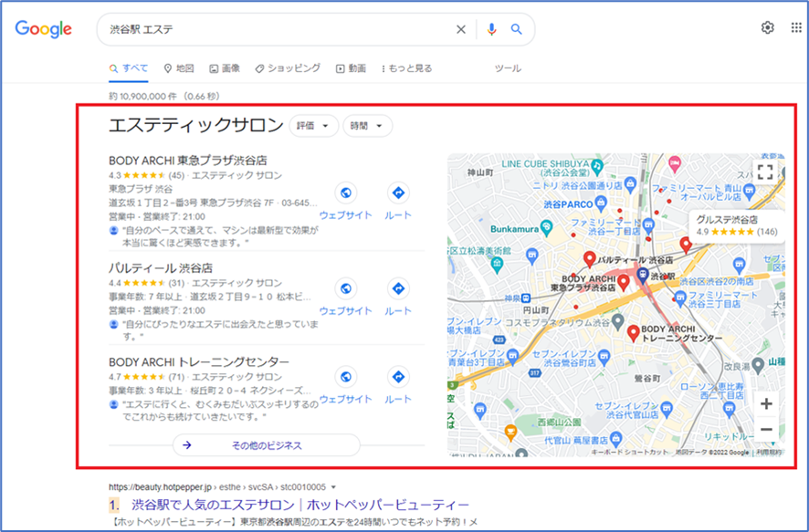Open the ツール menu

point(508,68)
